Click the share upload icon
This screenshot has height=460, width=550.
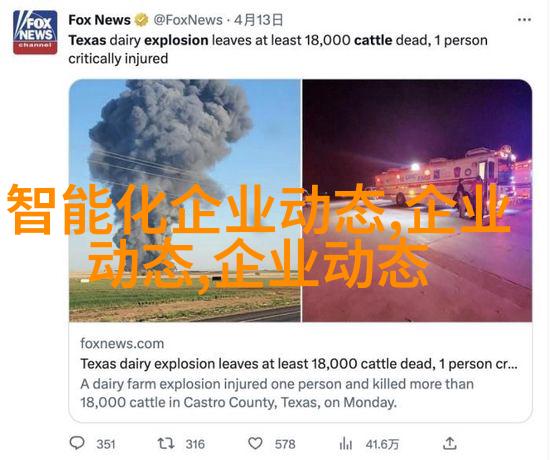pos(449,444)
